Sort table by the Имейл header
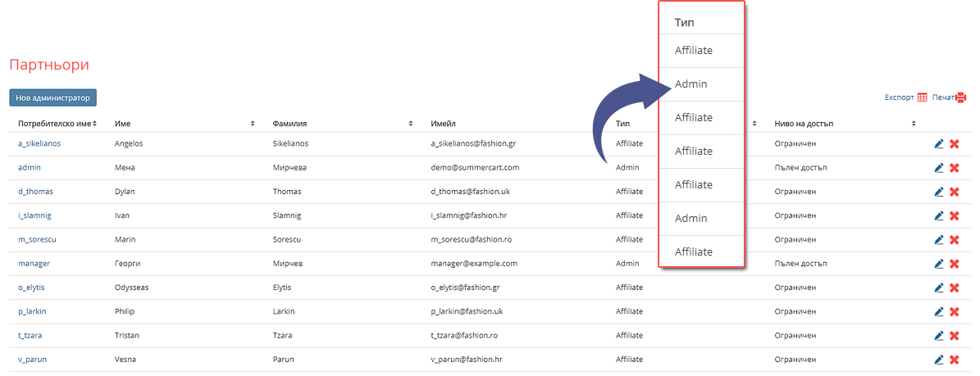Screen dimensions: 980x376 coord(443,124)
